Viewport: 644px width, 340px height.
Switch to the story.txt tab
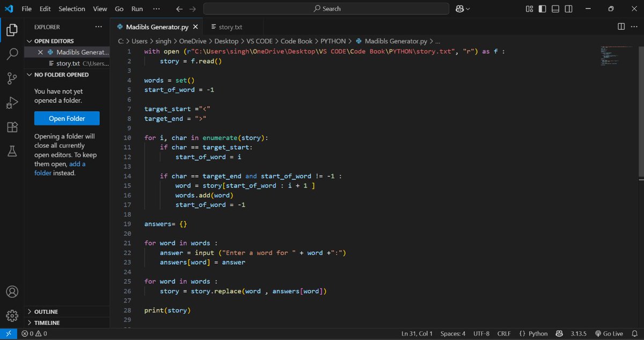pyautogui.click(x=229, y=27)
